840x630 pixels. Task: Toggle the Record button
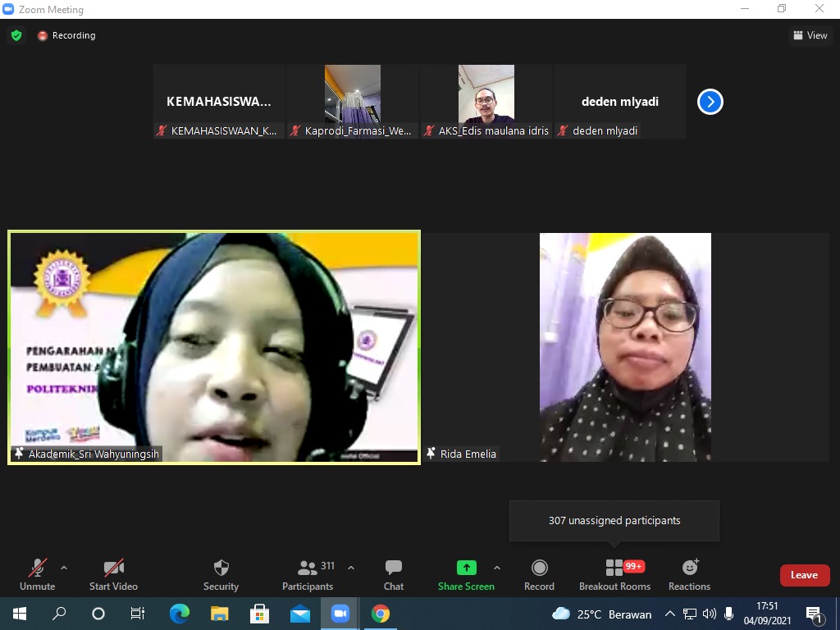[x=540, y=575]
